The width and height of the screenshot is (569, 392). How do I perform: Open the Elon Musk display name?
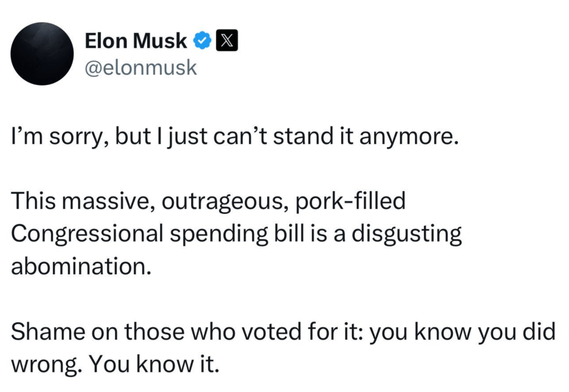click(x=136, y=41)
